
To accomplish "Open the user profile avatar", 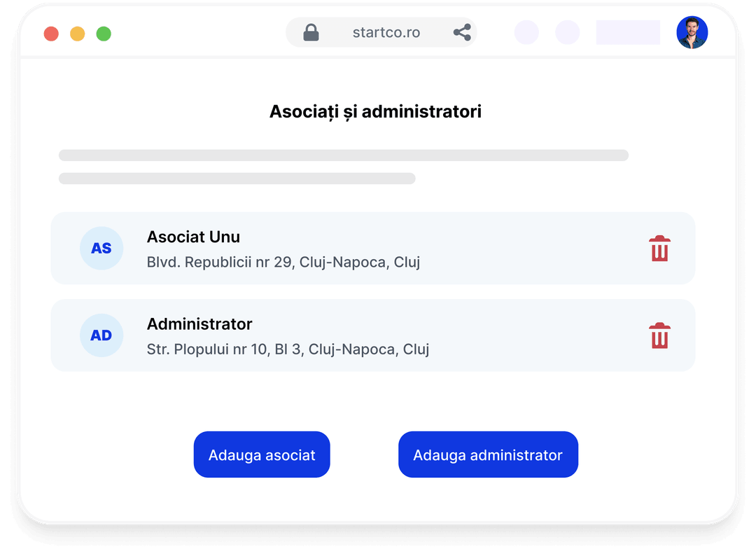I will click(692, 33).
